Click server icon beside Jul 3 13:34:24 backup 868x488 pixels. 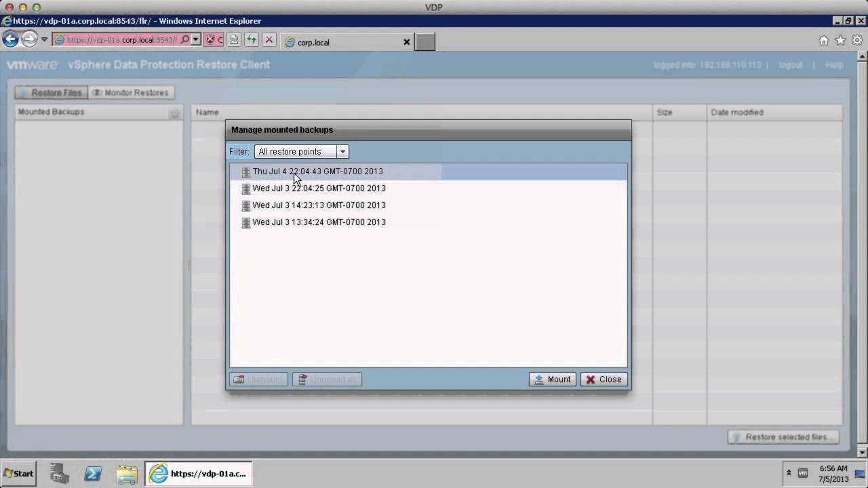click(246, 223)
